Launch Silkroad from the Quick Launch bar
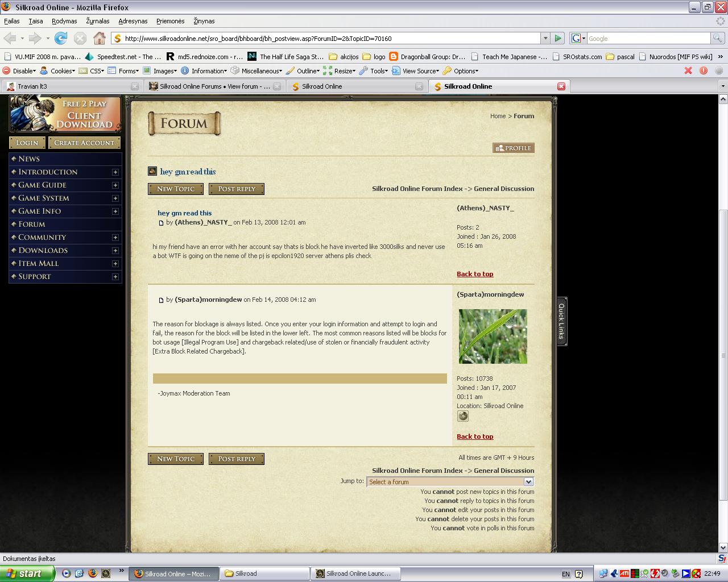The height and width of the screenshot is (582, 728). [x=106, y=573]
